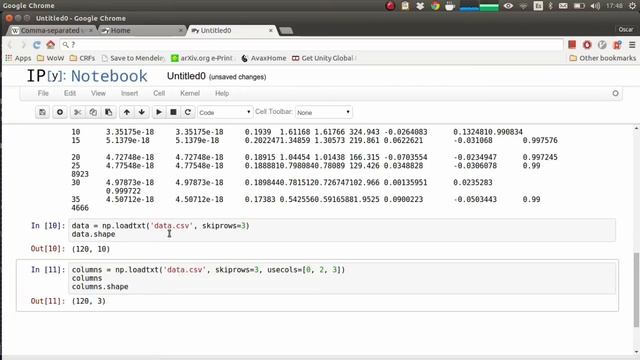Open the Get Unity Global bookmark
The width and height of the screenshot is (640, 360).
click(324, 58)
